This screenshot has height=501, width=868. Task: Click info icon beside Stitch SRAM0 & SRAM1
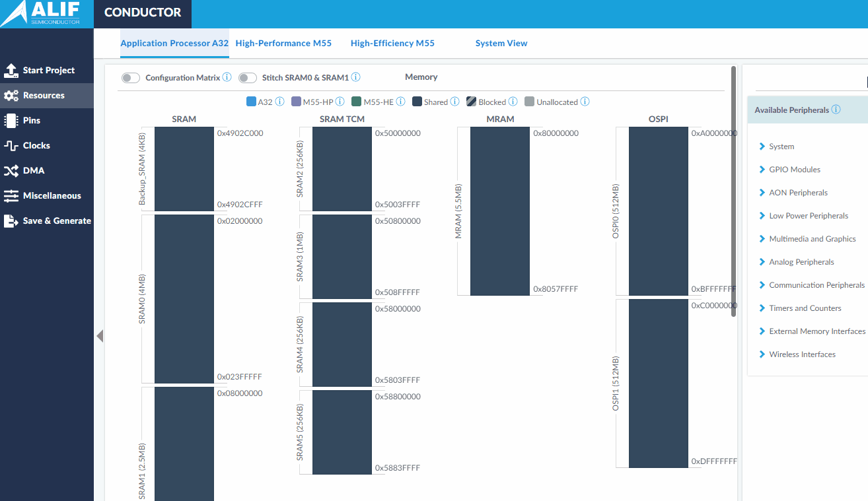point(356,77)
